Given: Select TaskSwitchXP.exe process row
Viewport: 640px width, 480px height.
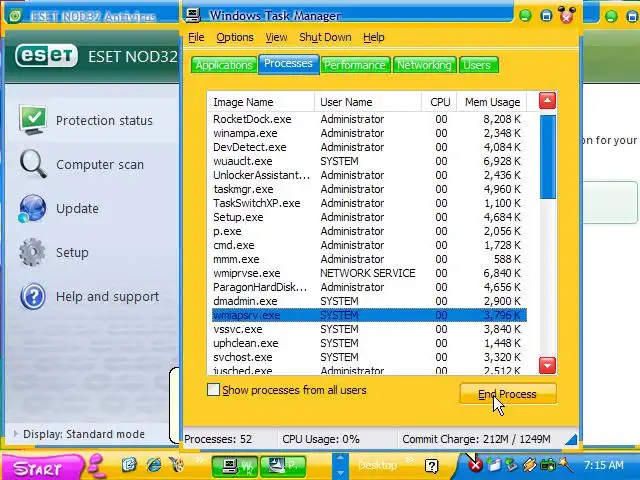Looking at the screenshot, I should coord(369,203).
